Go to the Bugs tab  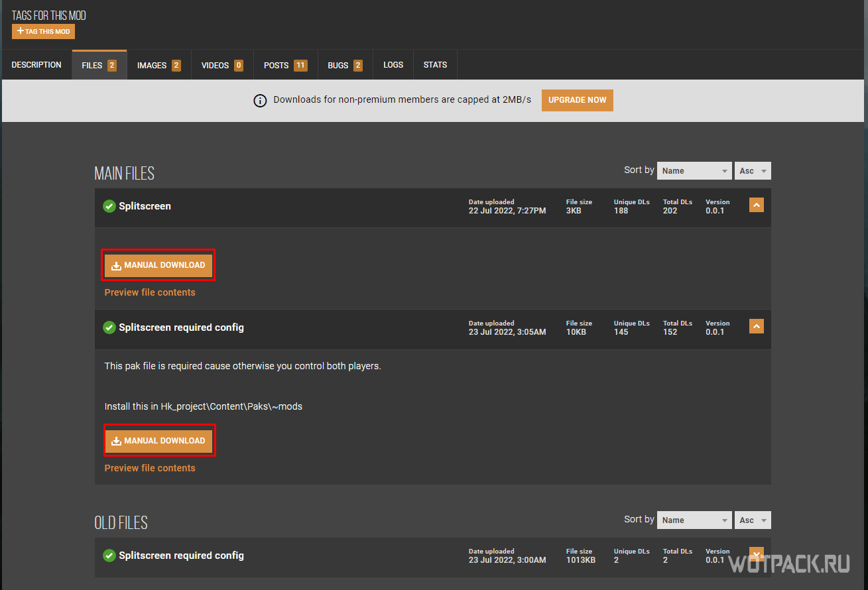click(x=345, y=65)
